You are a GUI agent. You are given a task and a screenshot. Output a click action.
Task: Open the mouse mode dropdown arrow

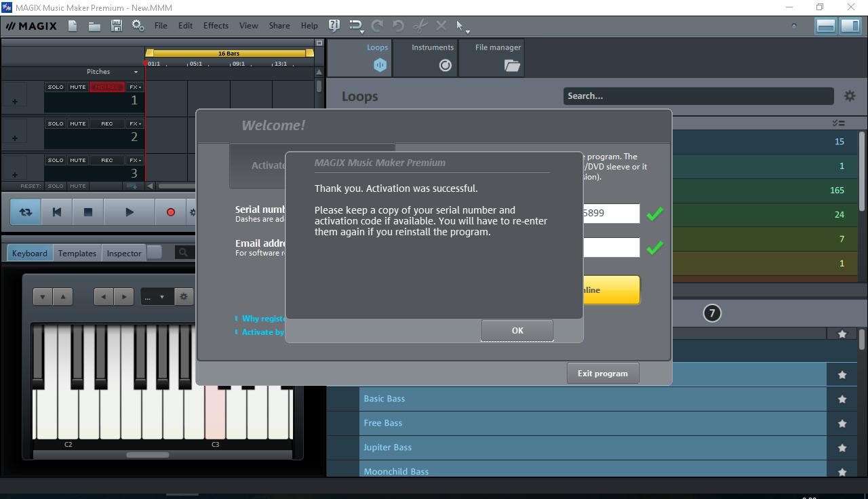(467, 30)
